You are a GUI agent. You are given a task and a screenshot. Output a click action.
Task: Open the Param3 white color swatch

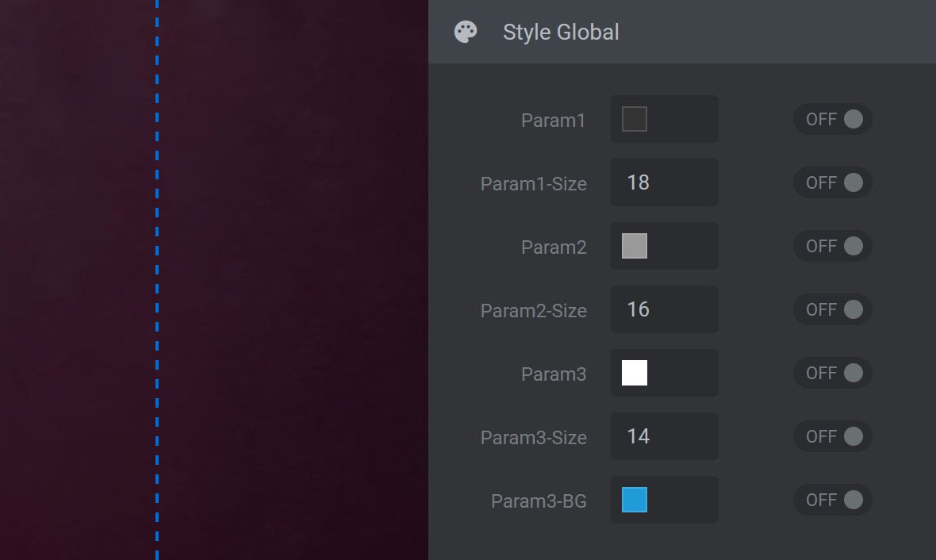point(635,373)
